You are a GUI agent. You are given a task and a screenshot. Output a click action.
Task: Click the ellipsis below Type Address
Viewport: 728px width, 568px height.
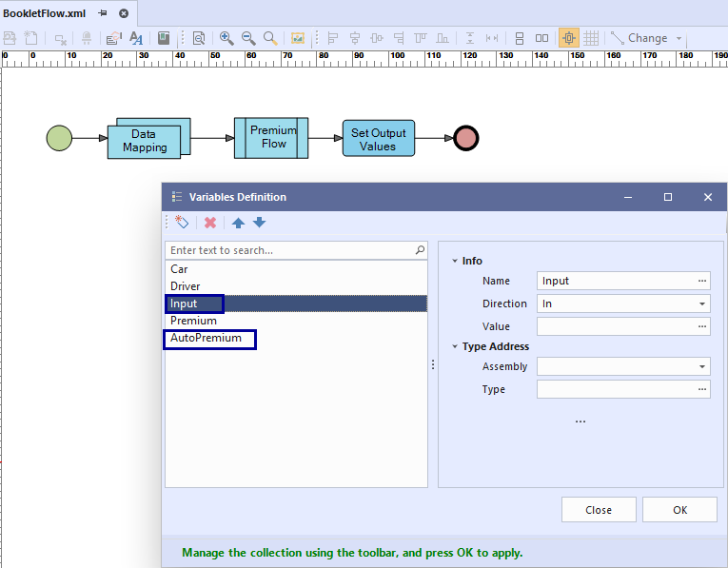pyautogui.click(x=580, y=421)
